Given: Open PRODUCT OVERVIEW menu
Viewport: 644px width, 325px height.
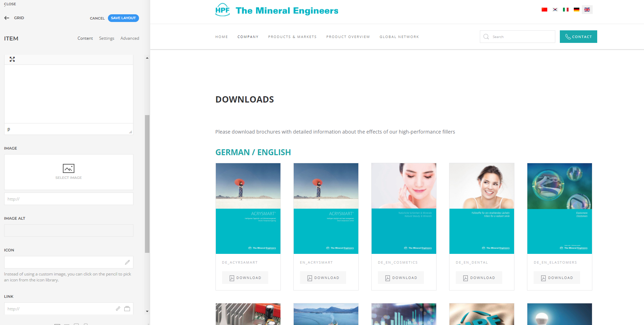Looking at the screenshot, I should (x=348, y=37).
